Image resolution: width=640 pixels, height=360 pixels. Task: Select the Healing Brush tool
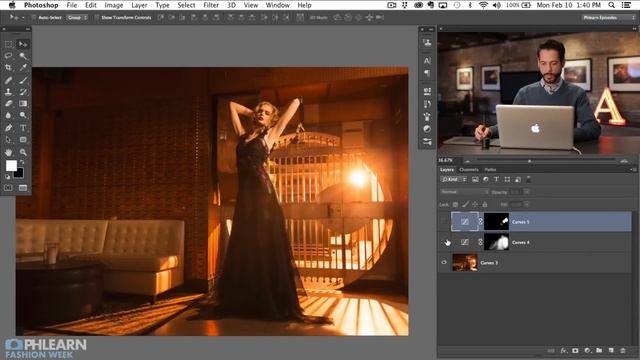[9, 80]
